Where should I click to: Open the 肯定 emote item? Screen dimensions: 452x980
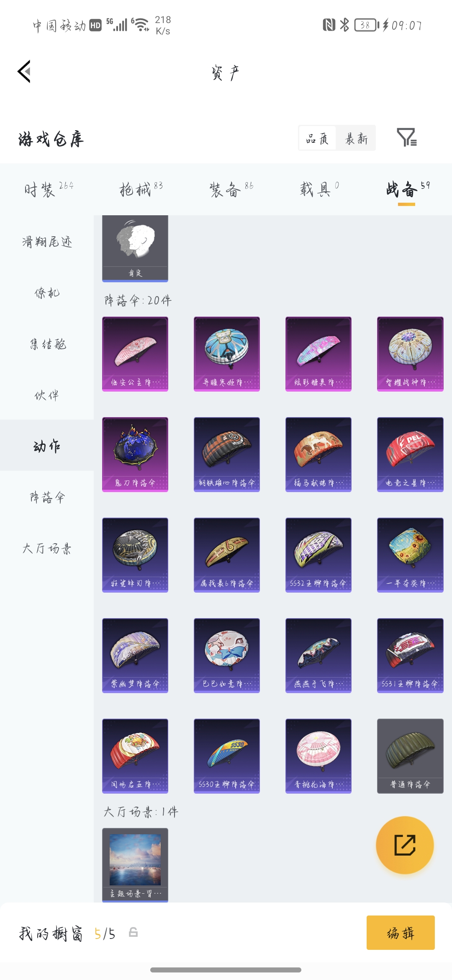(135, 248)
